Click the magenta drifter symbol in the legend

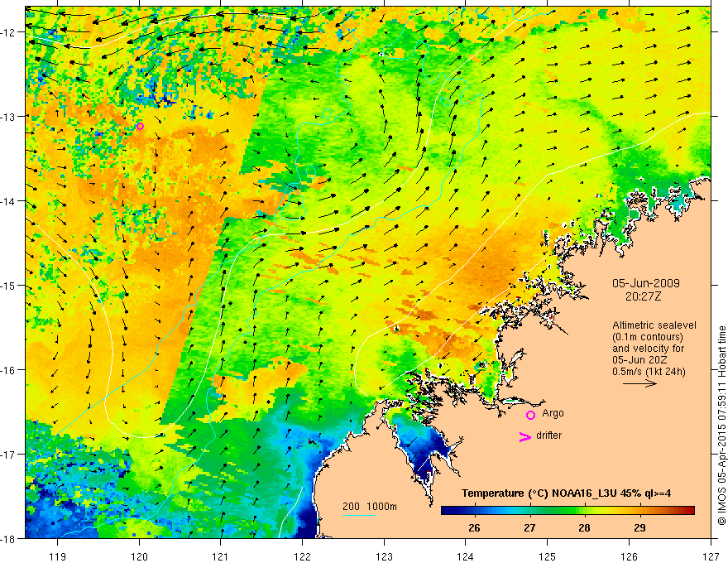pos(524,436)
